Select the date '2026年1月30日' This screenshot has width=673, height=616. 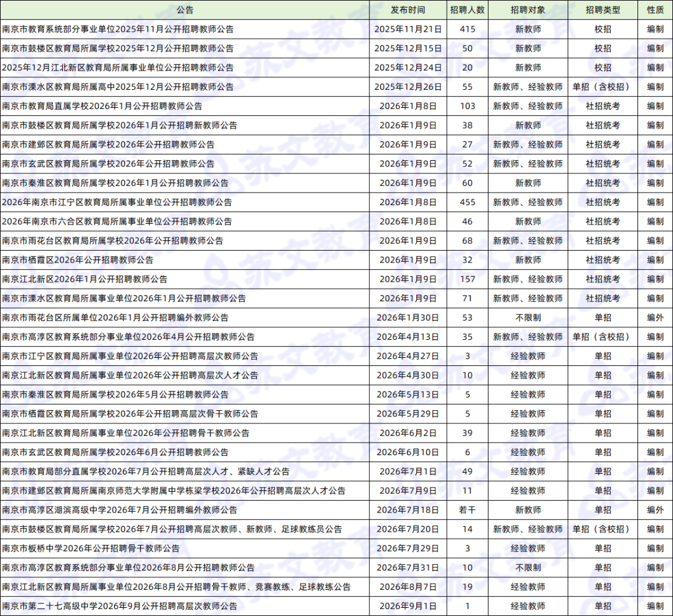[408, 318]
